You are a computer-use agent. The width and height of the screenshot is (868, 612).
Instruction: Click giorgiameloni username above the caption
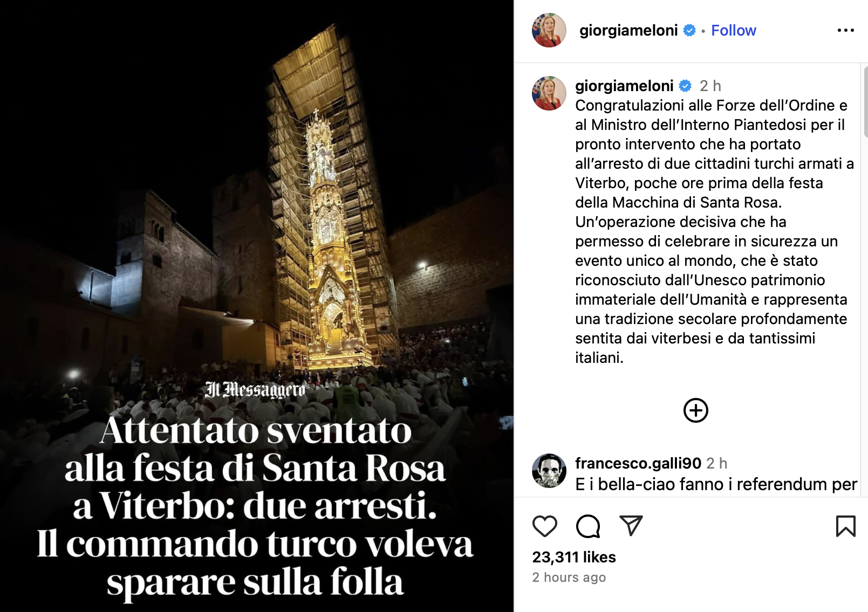624,86
